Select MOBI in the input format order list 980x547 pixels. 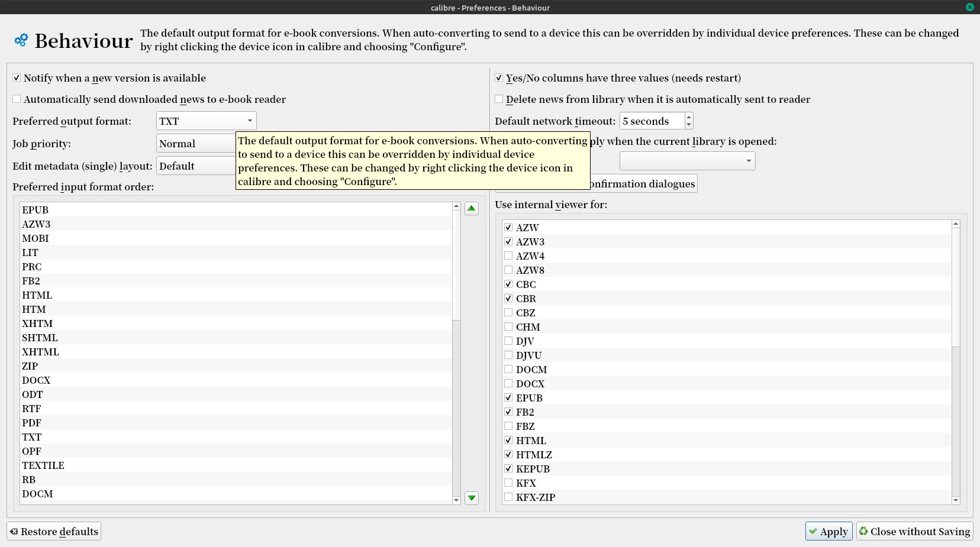point(236,238)
